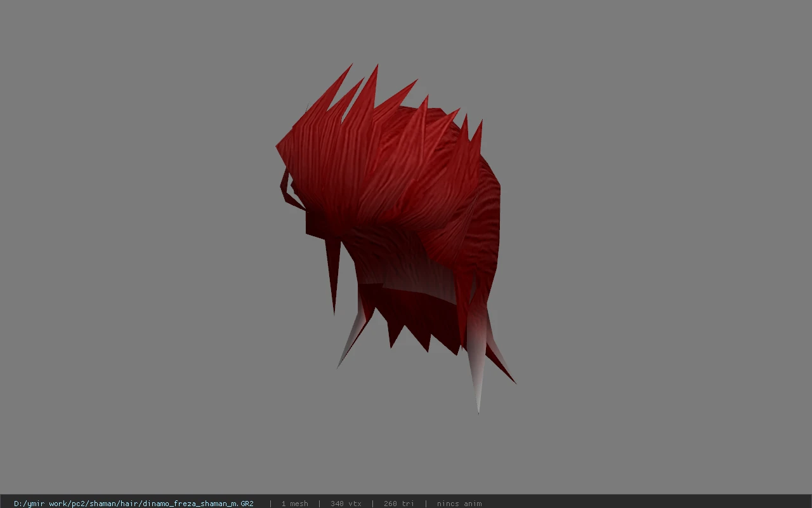Screen dimensions: 812x508
Task: Click the '340 vtx' vertex count entry
Action: click(x=346, y=504)
